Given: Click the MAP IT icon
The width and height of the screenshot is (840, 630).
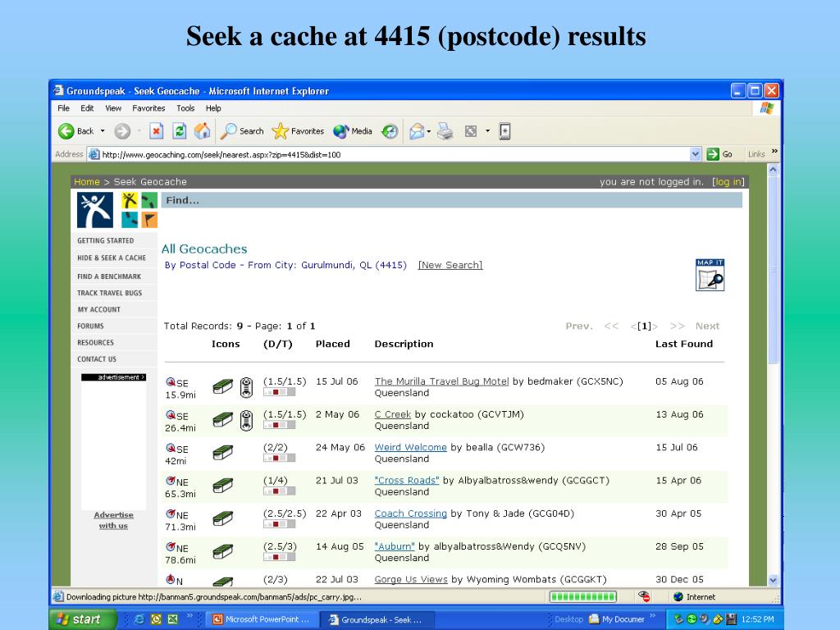Looking at the screenshot, I should [x=710, y=275].
